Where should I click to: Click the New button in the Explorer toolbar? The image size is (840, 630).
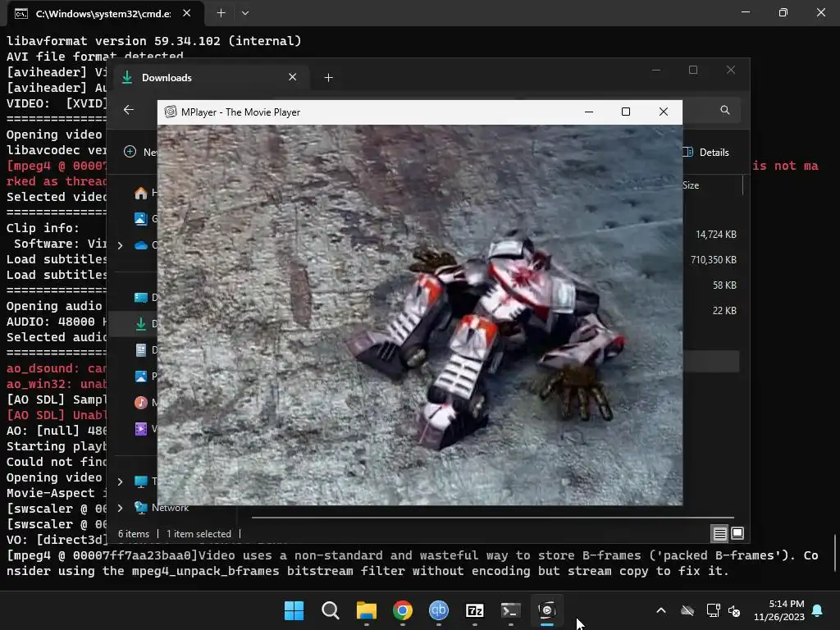[x=141, y=152]
